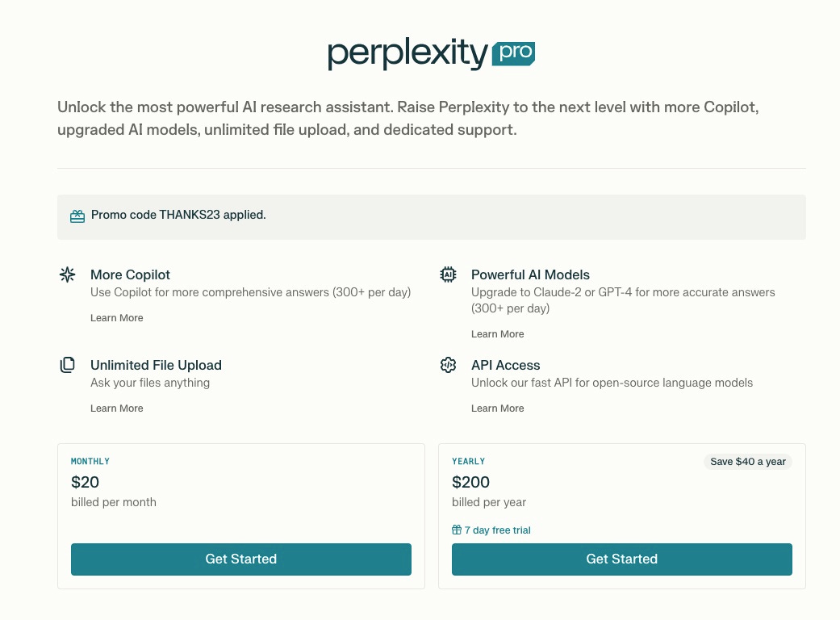The width and height of the screenshot is (840, 620).
Task: Click the gift icon in the promo banner
Action: coord(77,216)
